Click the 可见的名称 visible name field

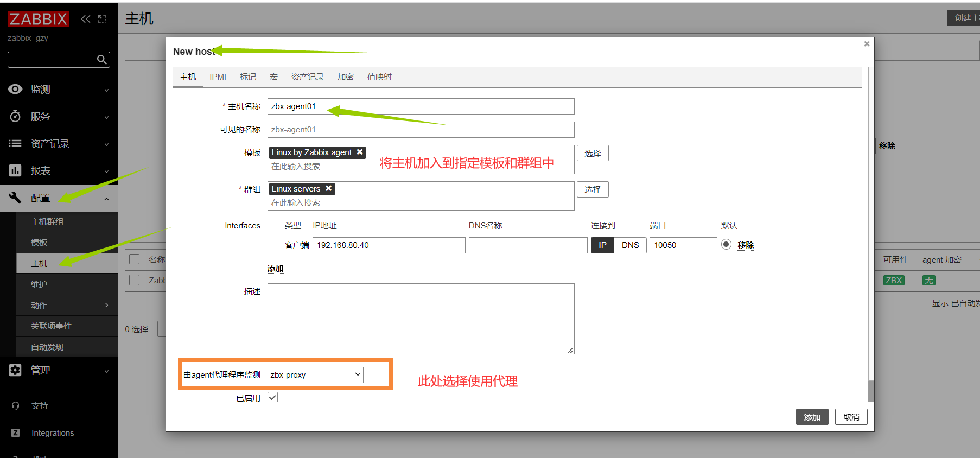pyautogui.click(x=421, y=130)
